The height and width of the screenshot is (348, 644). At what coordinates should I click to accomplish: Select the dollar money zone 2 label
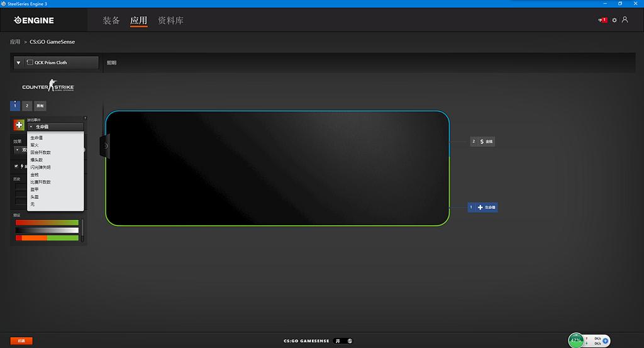[483, 142]
